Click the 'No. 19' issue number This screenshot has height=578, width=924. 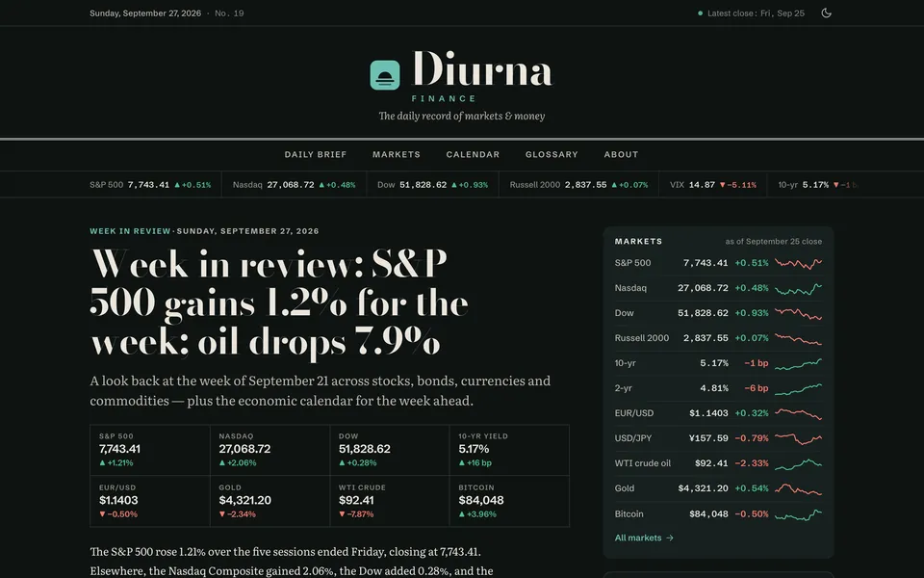(229, 13)
